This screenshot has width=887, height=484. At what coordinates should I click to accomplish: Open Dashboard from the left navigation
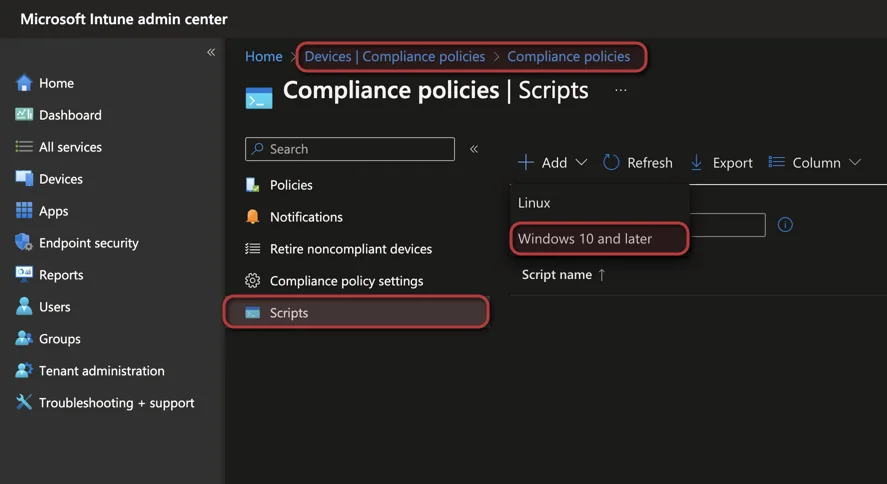[x=70, y=115]
